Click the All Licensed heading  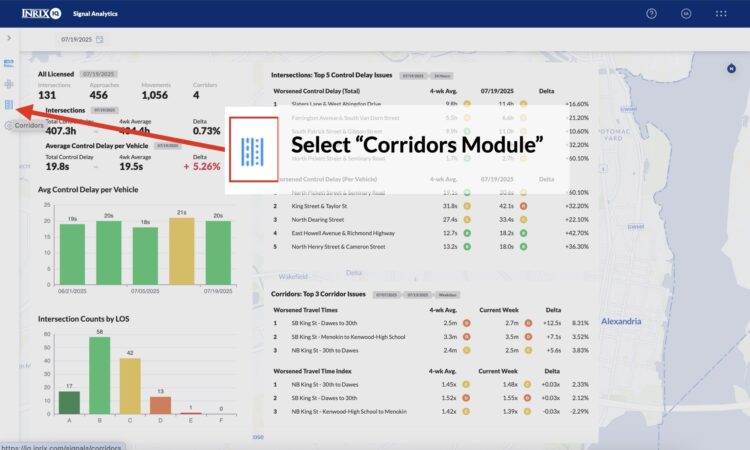click(56, 74)
